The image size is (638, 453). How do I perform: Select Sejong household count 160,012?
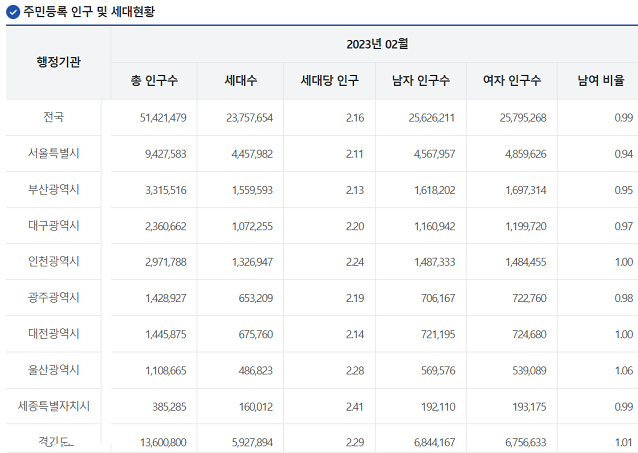click(256, 407)
